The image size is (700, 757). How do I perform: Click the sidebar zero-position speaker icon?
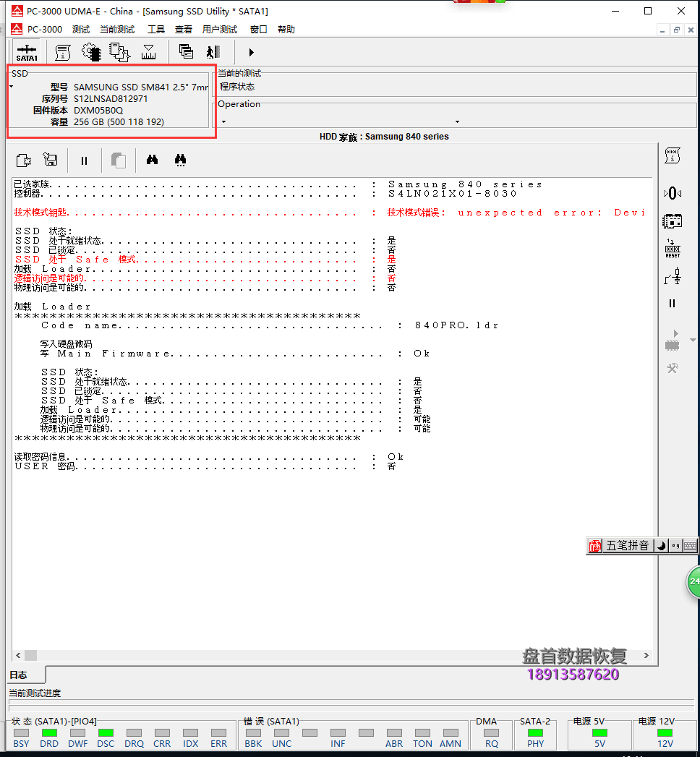[x=673, y=194]
